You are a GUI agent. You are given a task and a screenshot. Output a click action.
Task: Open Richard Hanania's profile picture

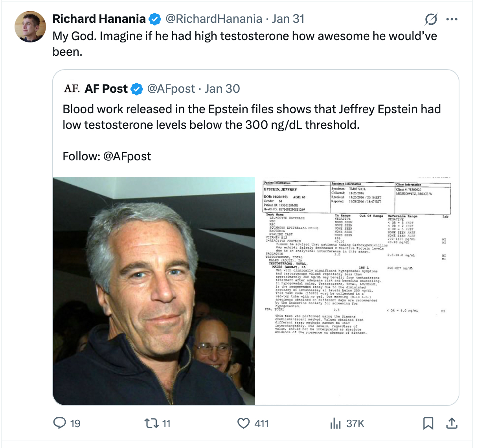[x=30, y=27]
